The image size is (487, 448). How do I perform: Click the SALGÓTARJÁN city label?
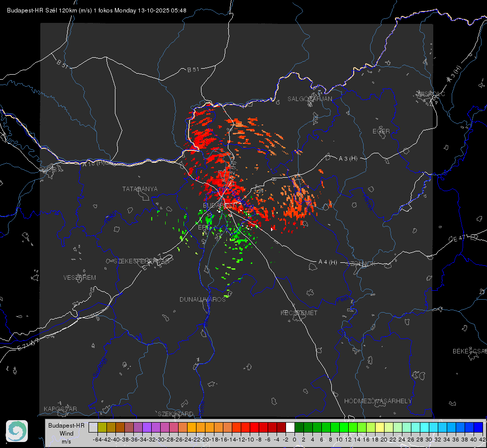(309, 99)
